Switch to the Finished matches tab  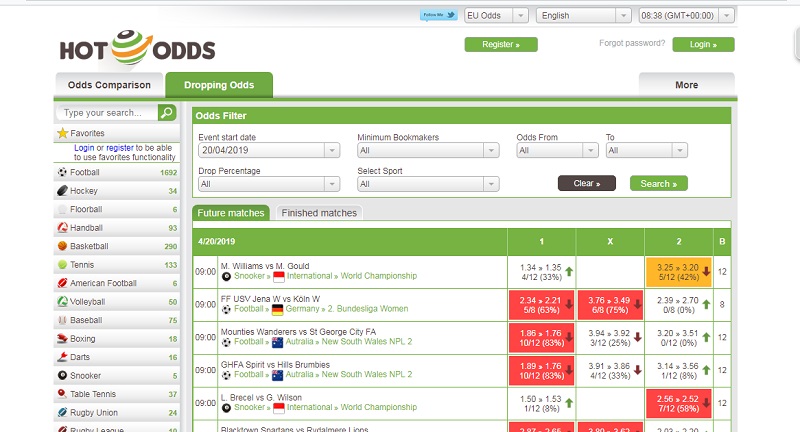(x=317, y=213)
